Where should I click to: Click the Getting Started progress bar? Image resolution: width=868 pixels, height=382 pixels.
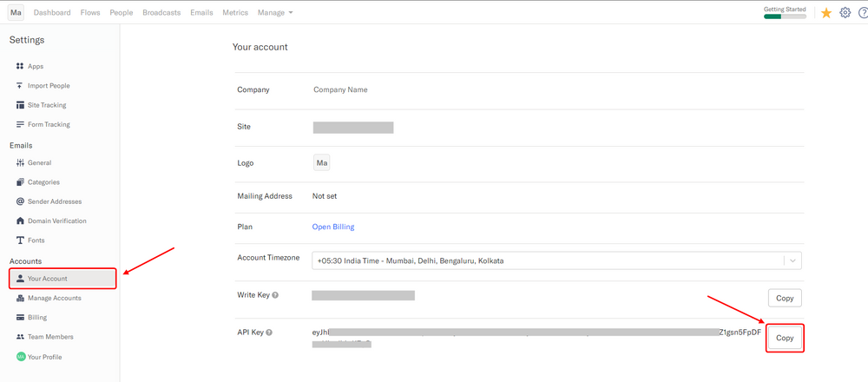coord(785,16)
